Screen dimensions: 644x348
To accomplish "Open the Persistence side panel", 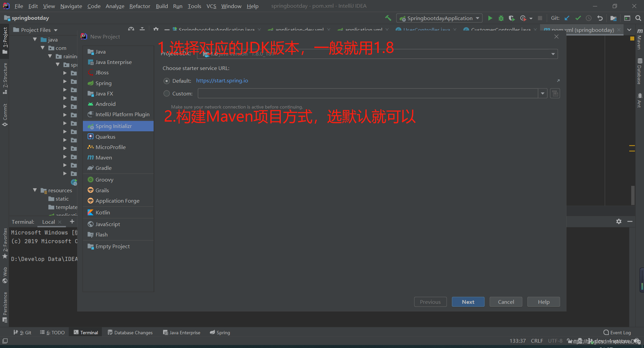I will (5, 307).
